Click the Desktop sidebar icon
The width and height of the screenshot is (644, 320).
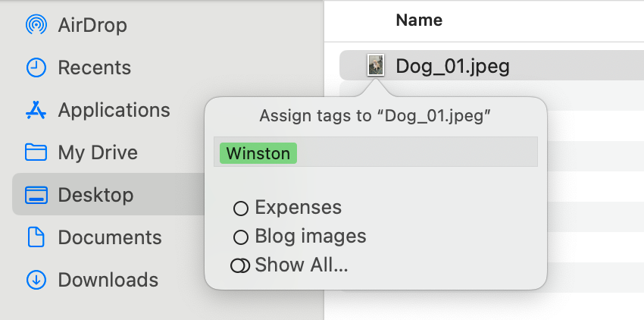(x=36, y=195)
